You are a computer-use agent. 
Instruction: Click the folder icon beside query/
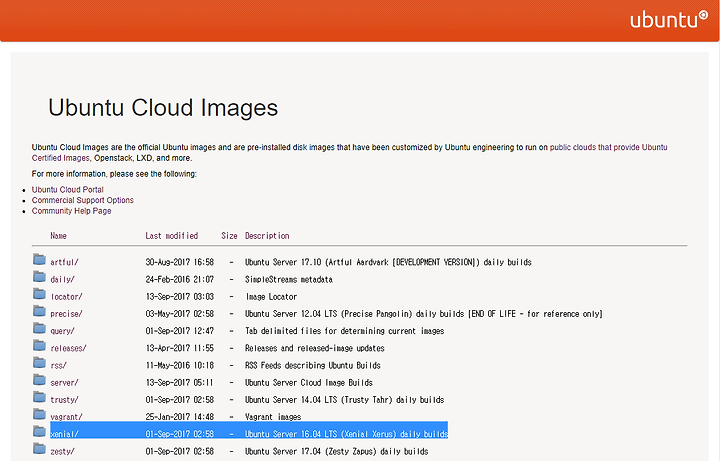click(x=39, y=329)
